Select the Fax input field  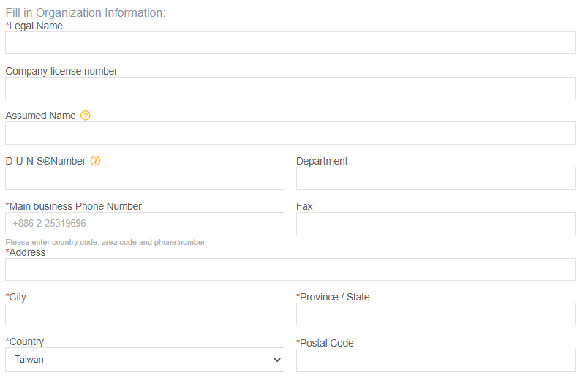coord(436,224)
